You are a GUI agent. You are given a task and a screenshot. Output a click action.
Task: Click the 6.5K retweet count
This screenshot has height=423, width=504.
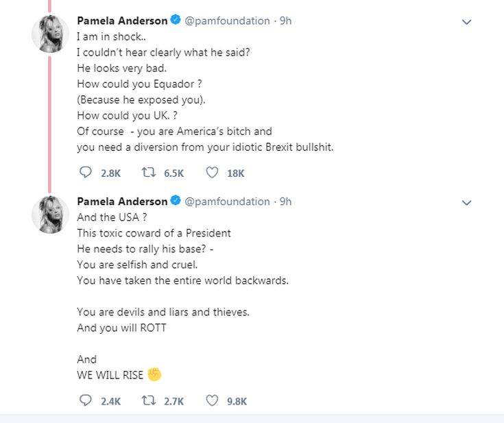(x=174, y=173)
